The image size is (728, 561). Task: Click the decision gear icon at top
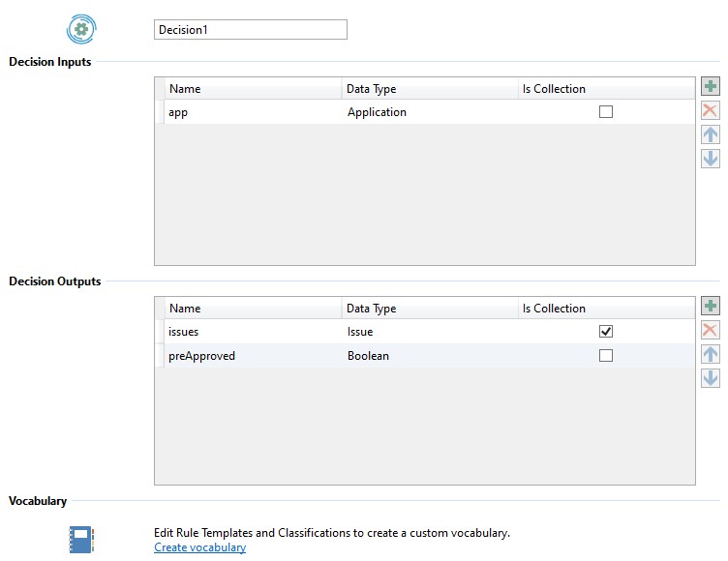pos(81,29)
